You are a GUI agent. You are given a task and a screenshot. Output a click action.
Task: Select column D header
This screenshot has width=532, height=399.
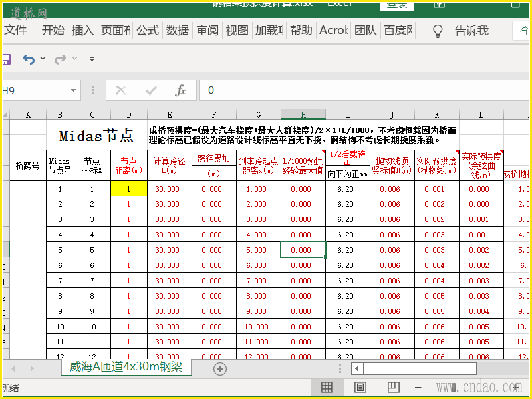[129, 114]
